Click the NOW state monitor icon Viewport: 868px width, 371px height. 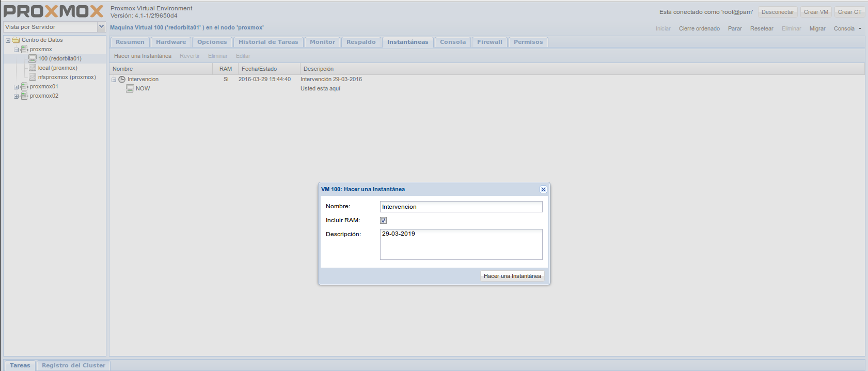click(x=130, y=89)
